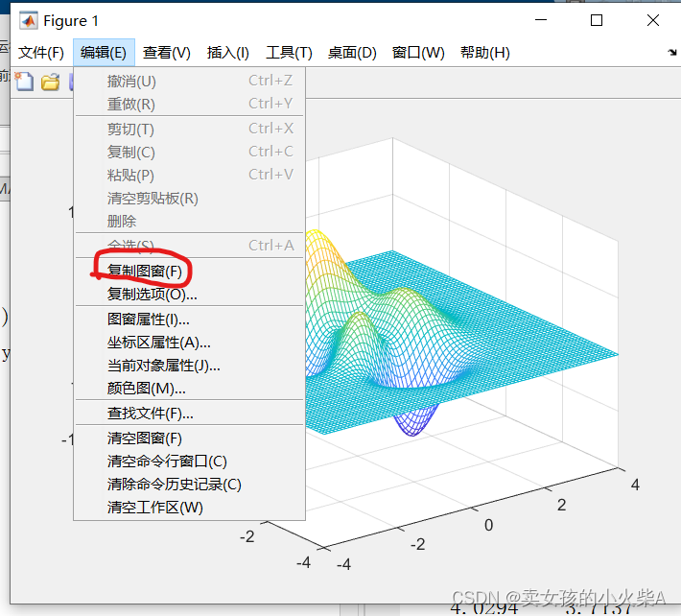Open the 文件(F) menu

click(x=41, y=53)
